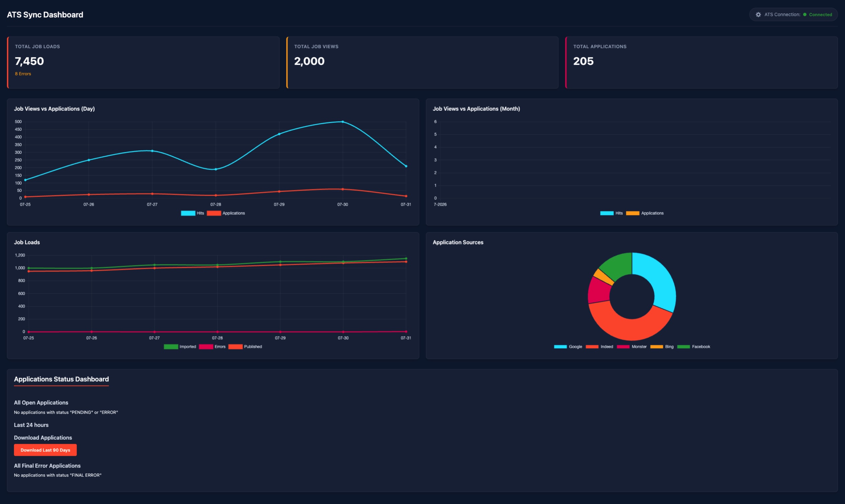Hide Imported series in Job Loads chart

coord(180,347)
